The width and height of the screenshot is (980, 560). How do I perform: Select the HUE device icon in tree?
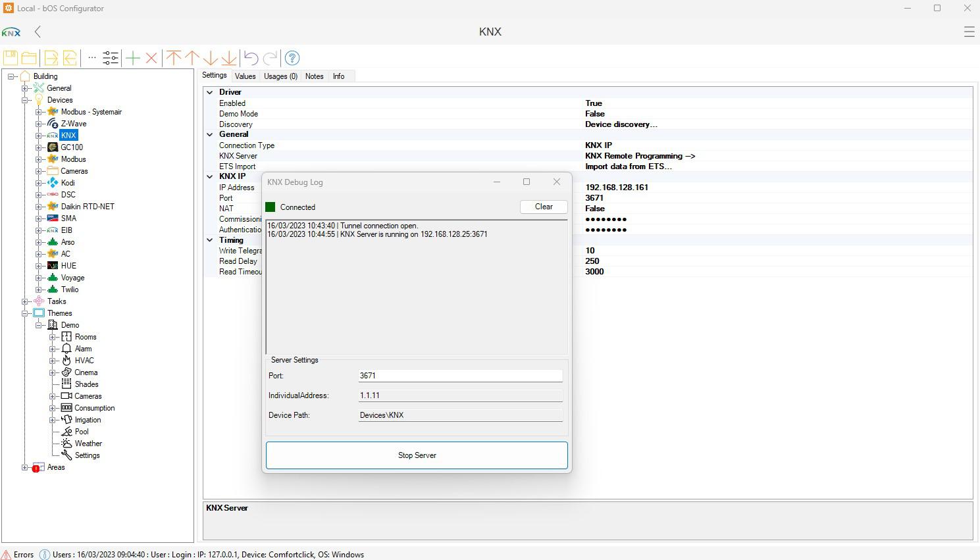click(x=53, y=266)
